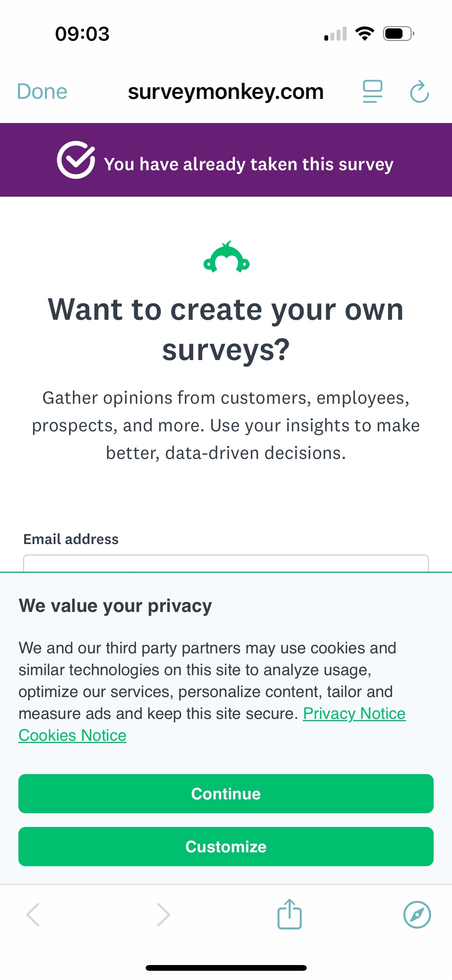Tap the Done button
Viewport: 452px width, 980px height.
(x=42, y=92)
